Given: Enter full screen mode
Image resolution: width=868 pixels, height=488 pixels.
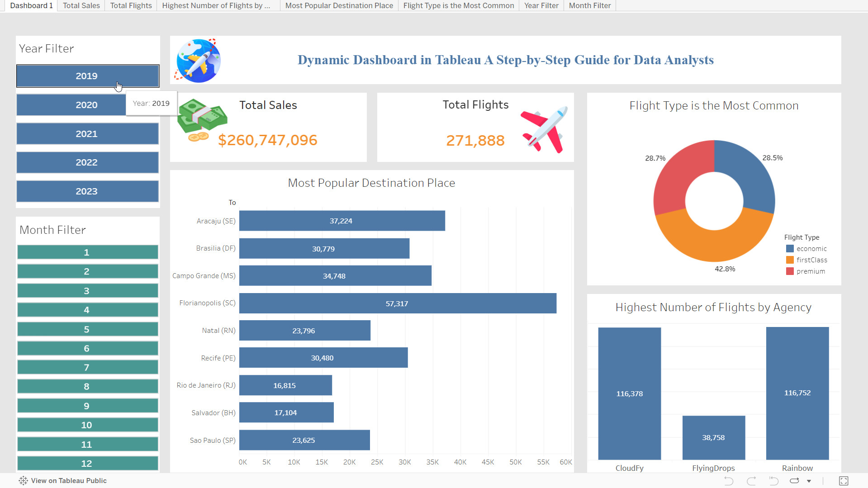Looking at the screenshot, I should (844, 481).
